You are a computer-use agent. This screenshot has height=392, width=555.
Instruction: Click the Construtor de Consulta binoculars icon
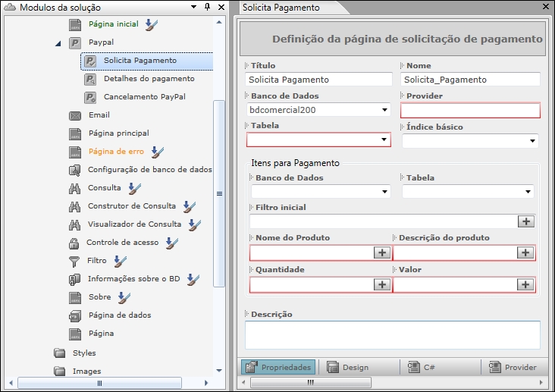(x=75, y=206)
